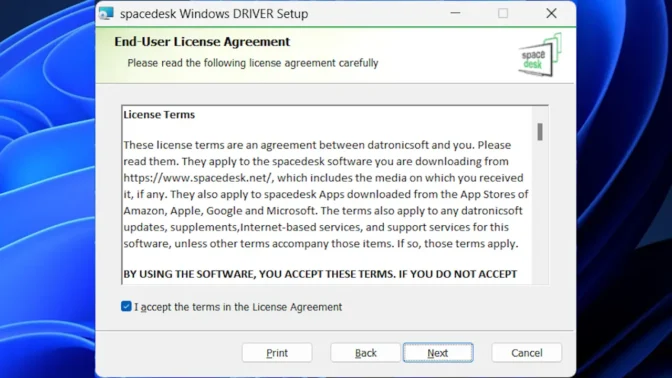Click the "I accept the terms" label text
Screen dimensions: 672x378
click(238, 307)
